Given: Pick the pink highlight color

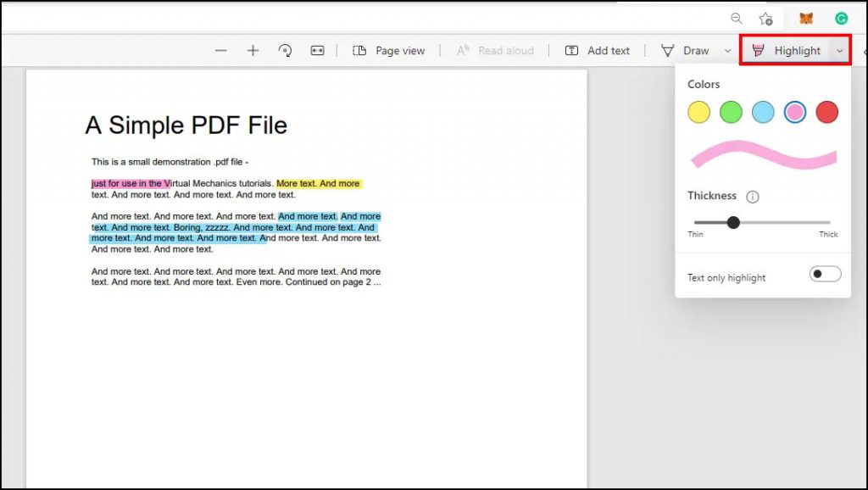Looking at the screenshot, I should pos(795,111).
